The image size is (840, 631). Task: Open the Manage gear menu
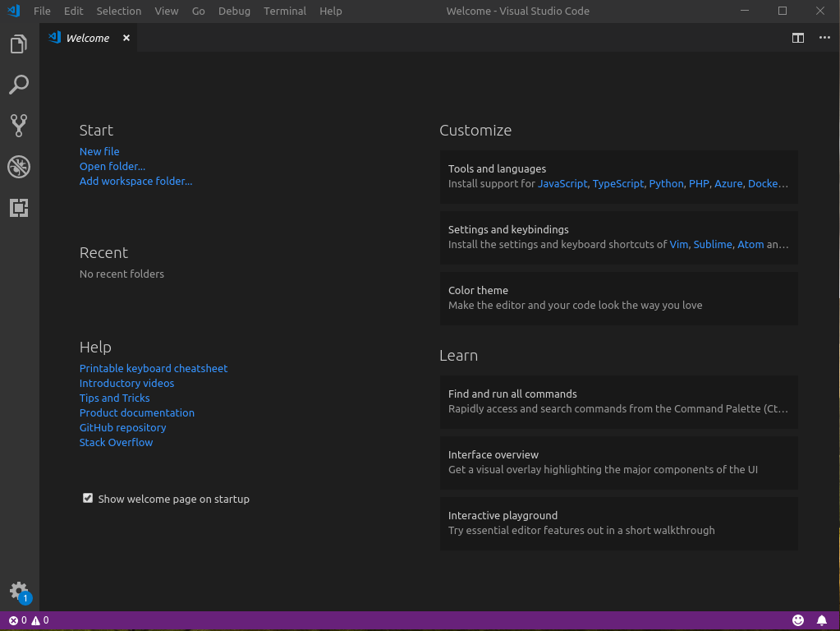pyautogui.click(x=19, y=592)
